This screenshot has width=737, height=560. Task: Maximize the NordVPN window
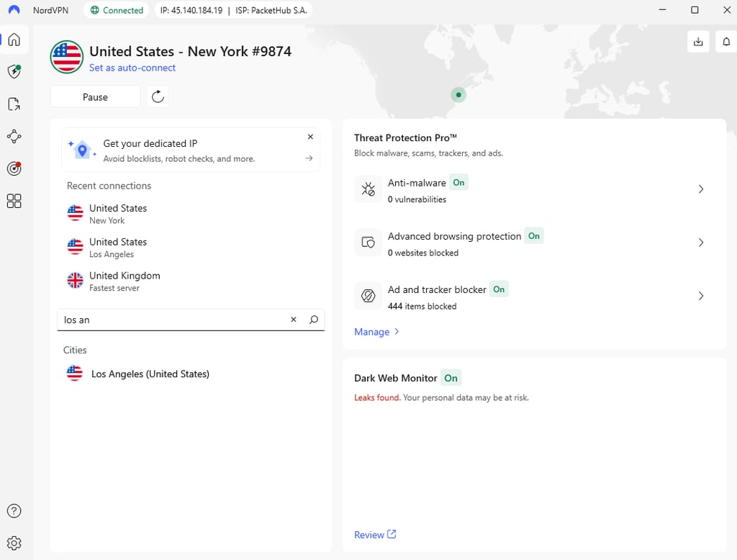(x=695, y=10)
